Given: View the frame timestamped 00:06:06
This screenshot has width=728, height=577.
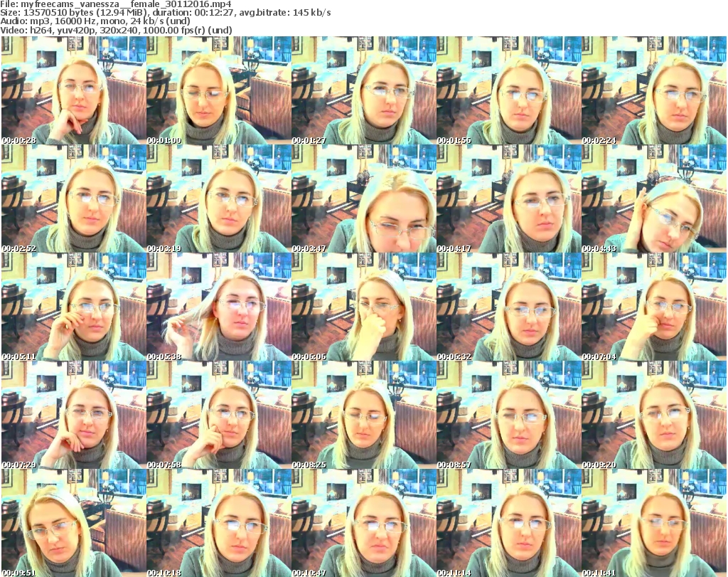Looking at the screenshot, I should 363,307.
